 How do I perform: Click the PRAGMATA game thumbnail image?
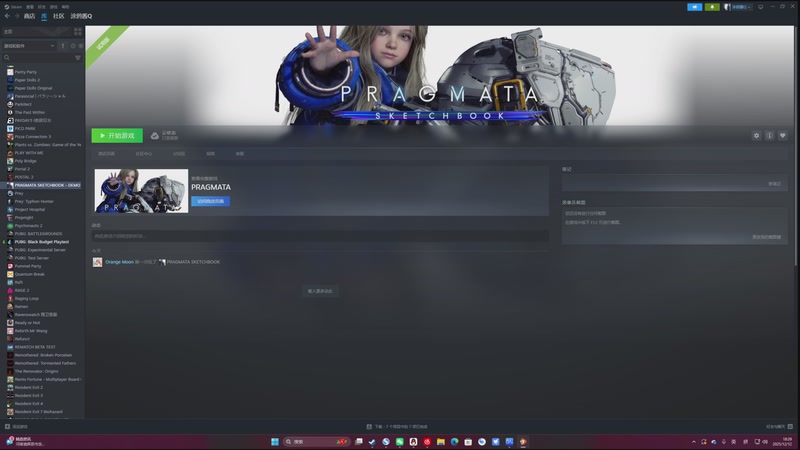point(141,191)
